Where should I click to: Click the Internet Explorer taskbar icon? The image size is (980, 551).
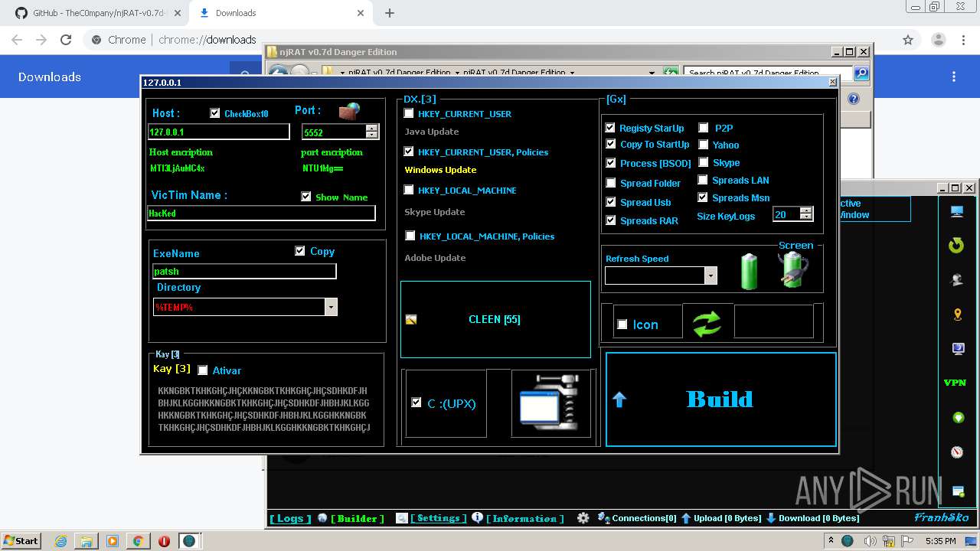click(x=60, y=541)
